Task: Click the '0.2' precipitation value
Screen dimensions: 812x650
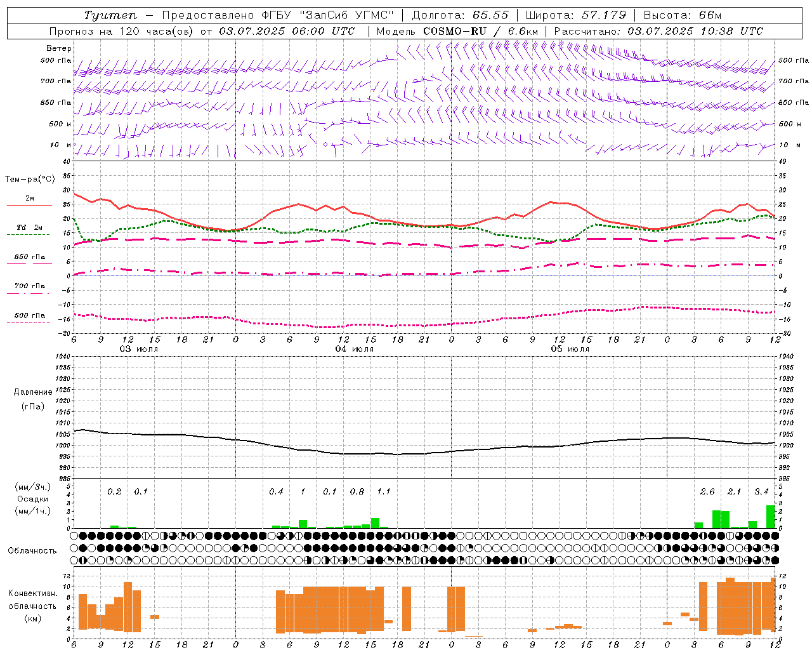Action: [x=114, y=492]
